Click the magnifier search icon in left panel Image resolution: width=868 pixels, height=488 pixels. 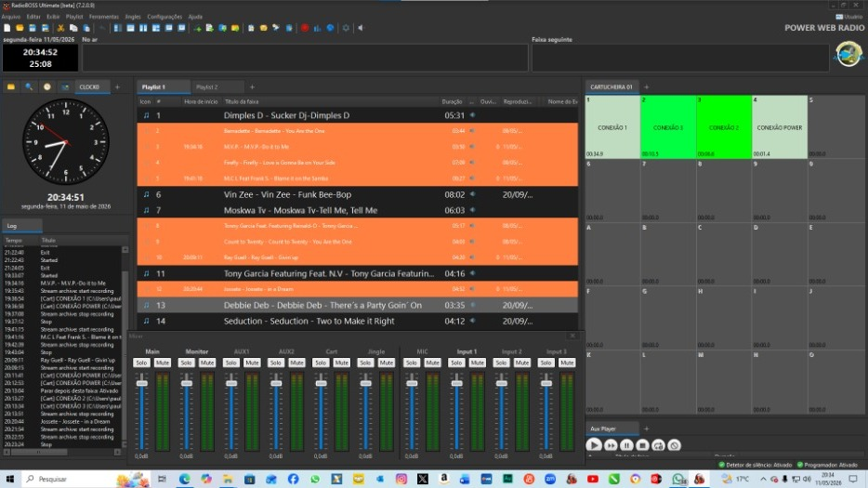click(29, 87)
